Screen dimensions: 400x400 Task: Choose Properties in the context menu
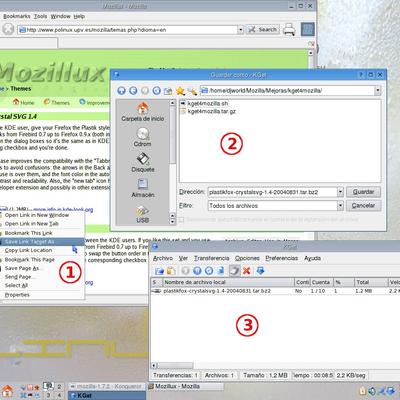[42, 295]
